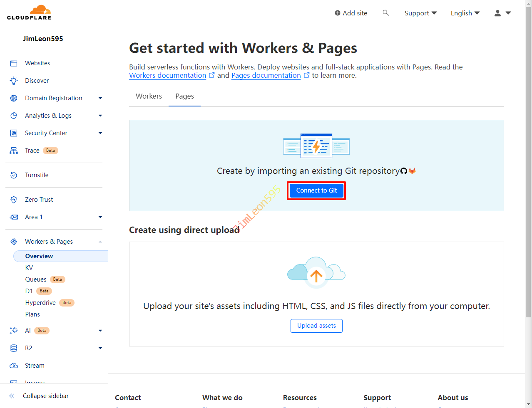Viewport: 532px width, 408px height.
Task: Expand the Domain Registration menu
Action: (x=100, y=98)
